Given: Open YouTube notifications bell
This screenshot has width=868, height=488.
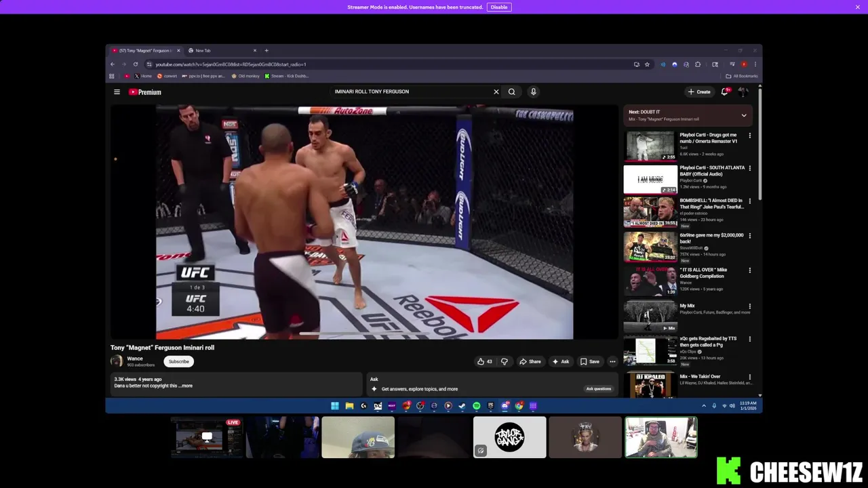Looking at the screenshot, I should (x=724, y=91).
